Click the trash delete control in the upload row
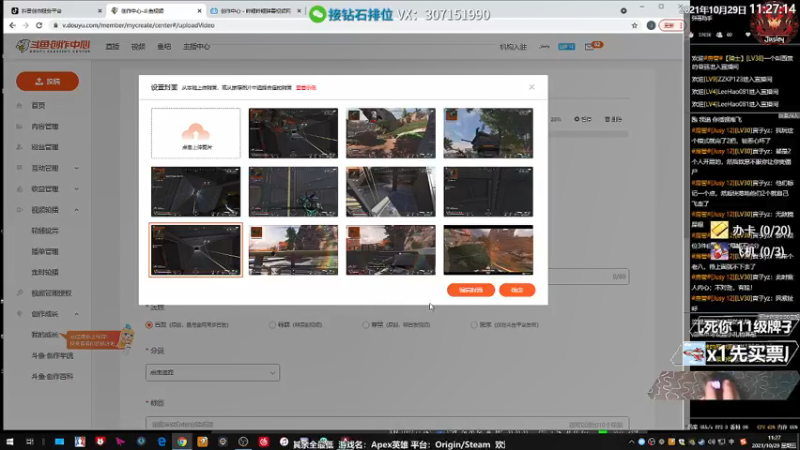 coord(613,119)
